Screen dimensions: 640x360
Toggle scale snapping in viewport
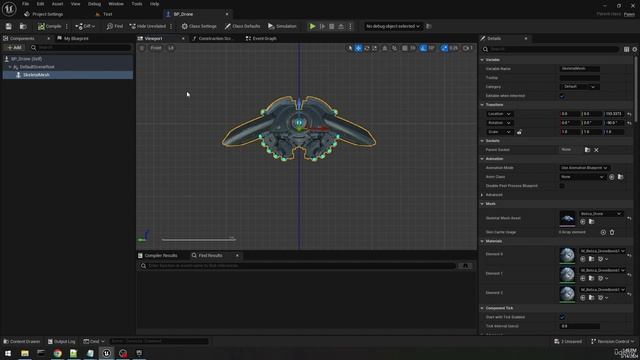click(x=444, y=48)
